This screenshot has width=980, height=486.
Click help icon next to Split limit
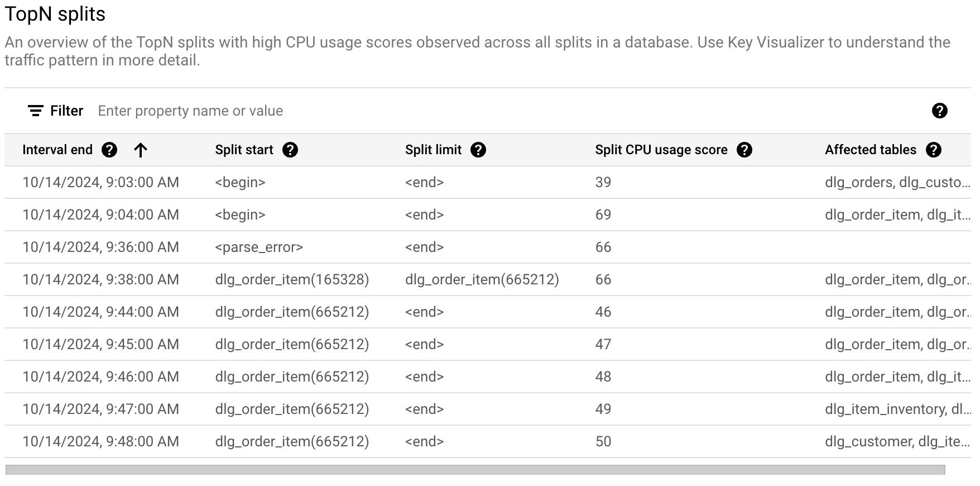[x=478, y=150]
